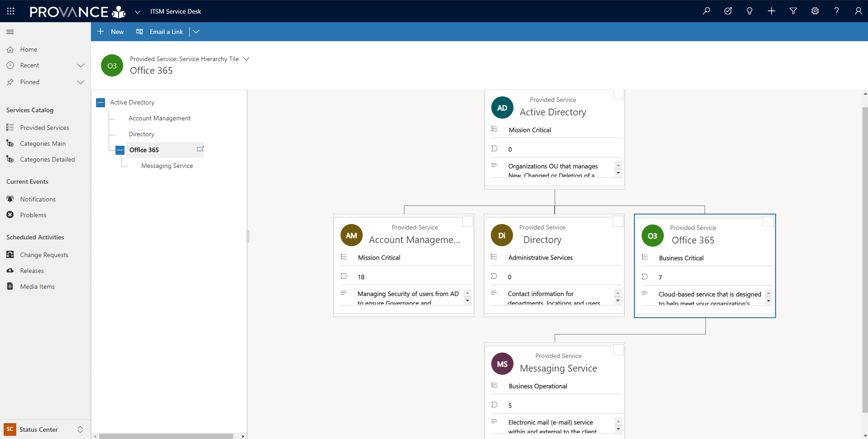
Task: Select Messaging Service in tree
Action: pos(167,166)
